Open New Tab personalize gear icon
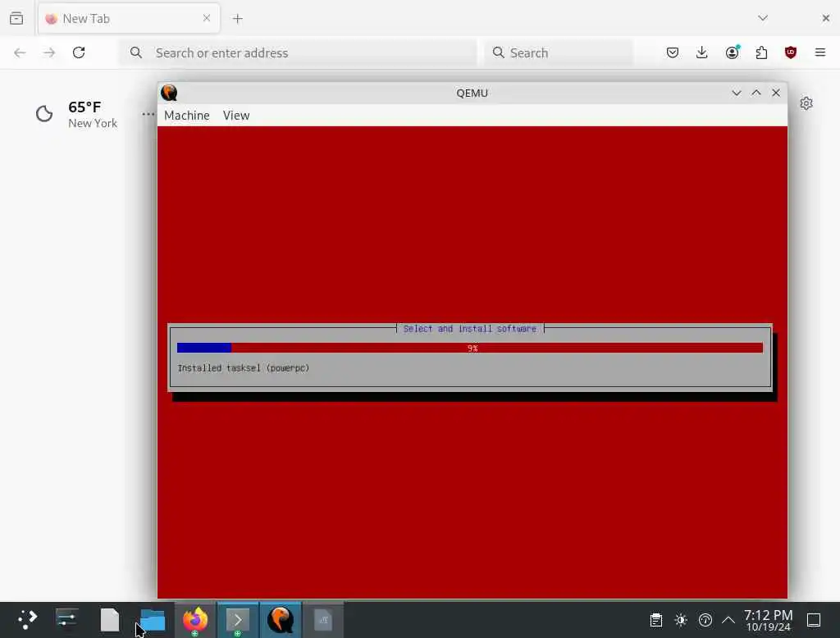This screenshot has height=638, width=840. coord(806,103)
